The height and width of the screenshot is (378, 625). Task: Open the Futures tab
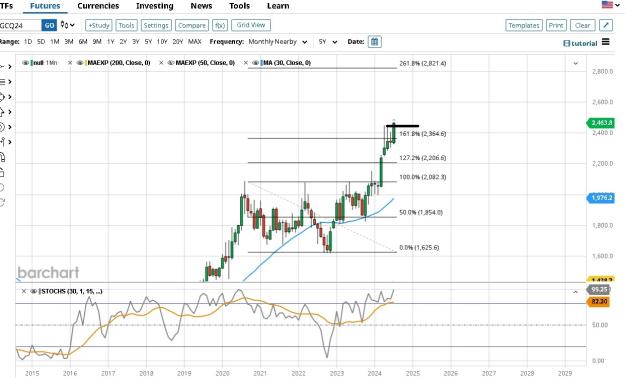45,6
